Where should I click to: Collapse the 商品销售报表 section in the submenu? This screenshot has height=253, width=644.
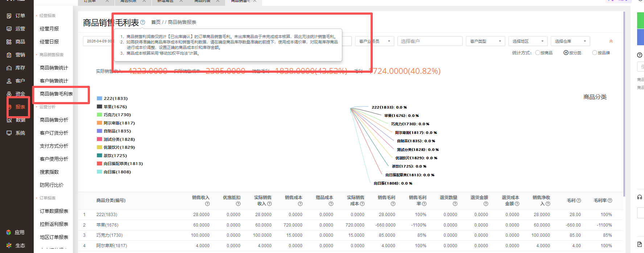coord(50,55)
